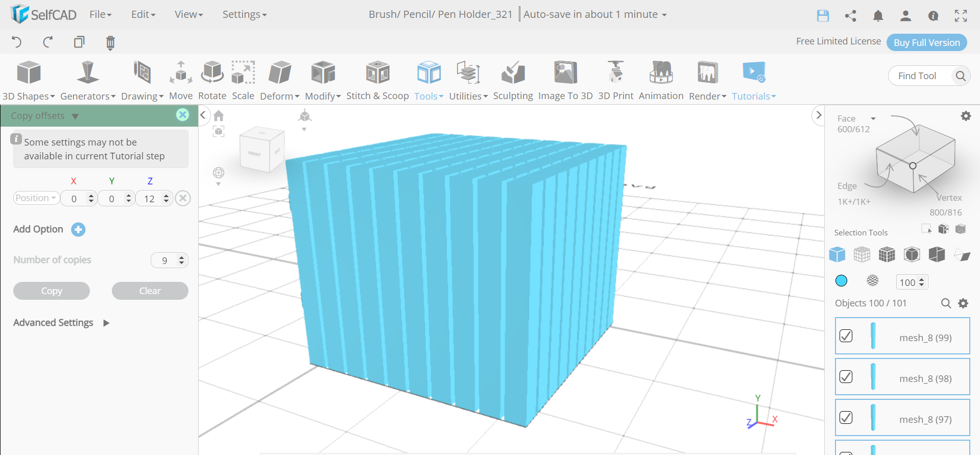Viewport: 980px width, 455px height.
Task: Click the Clear button
Action: pyautogui.click(x=150, y=291)
